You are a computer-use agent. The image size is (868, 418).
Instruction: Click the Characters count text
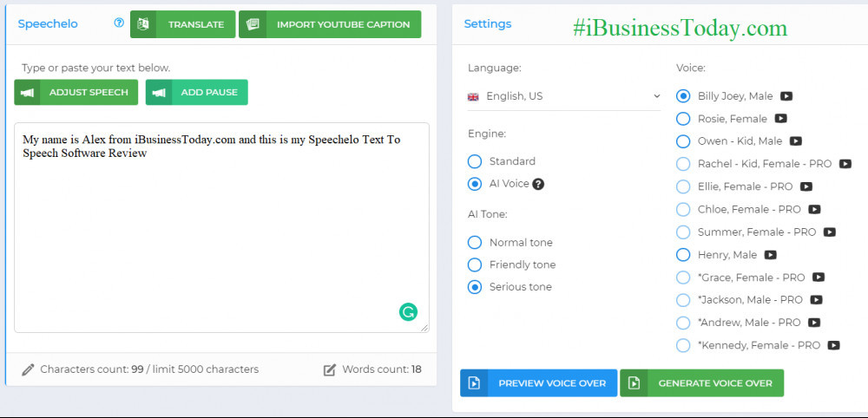(149, 369)
